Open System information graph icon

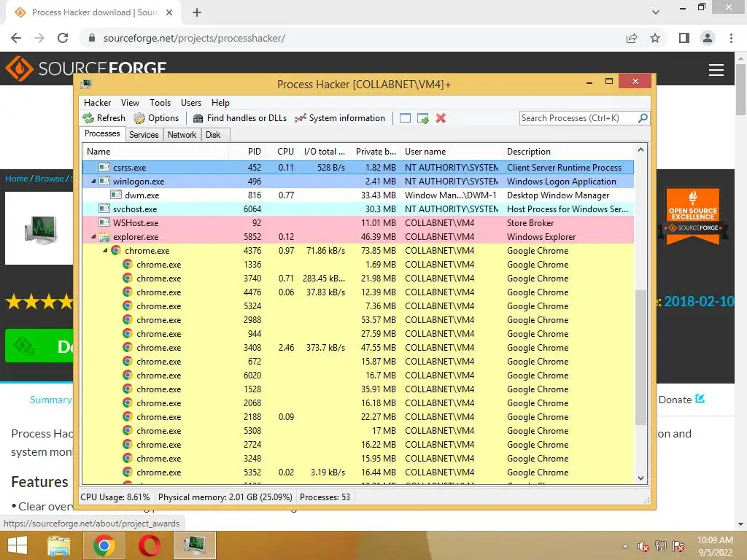pos(300,118)
